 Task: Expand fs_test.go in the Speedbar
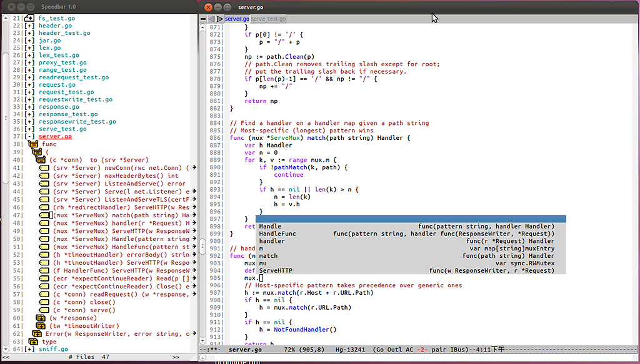point(29,19)
